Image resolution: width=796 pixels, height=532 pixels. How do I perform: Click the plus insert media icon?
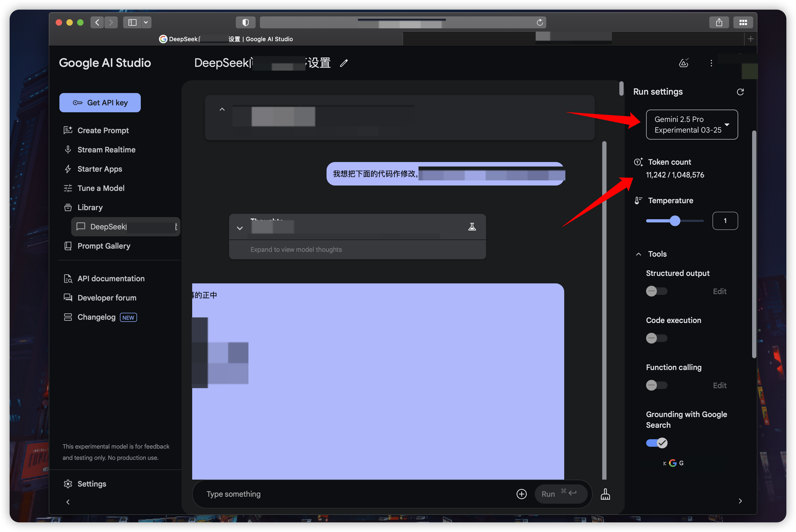pos(521,494)
